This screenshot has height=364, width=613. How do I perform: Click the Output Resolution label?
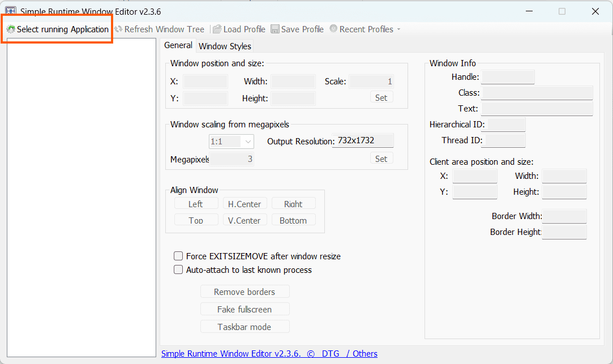[x=301, y=142]
